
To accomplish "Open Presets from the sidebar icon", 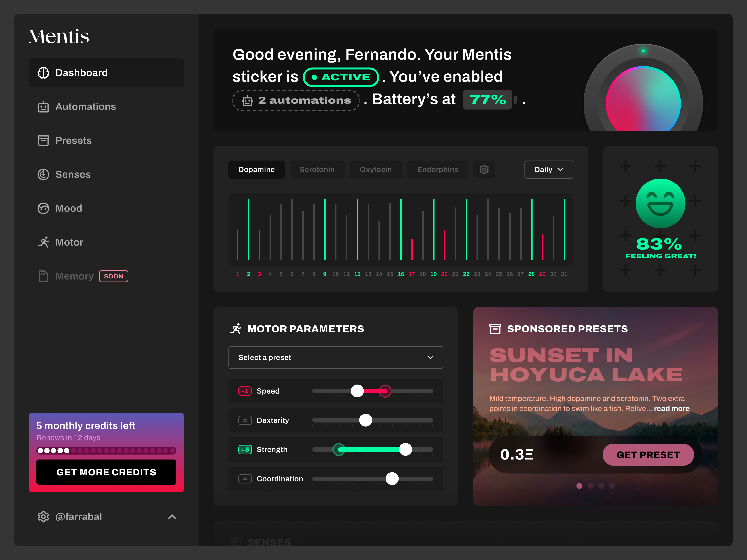I will [44, 140].
